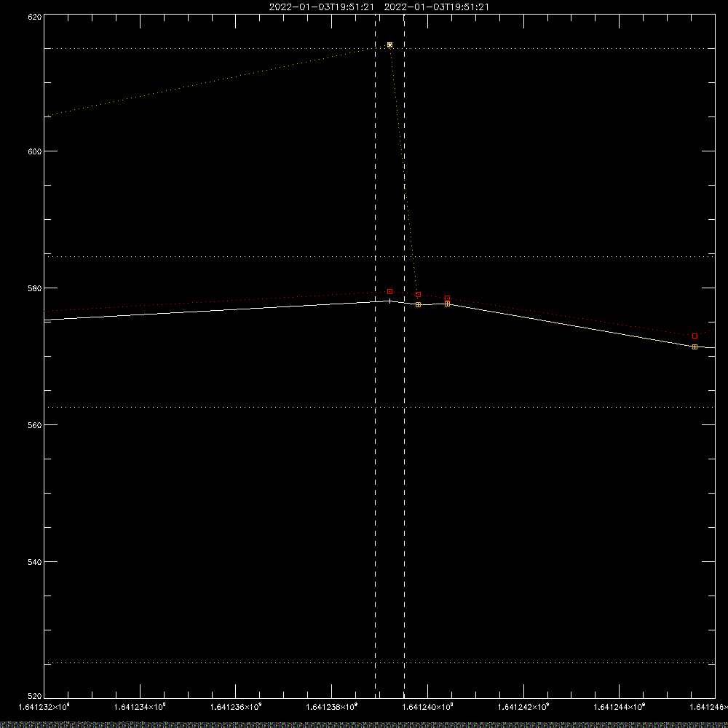
Task: Select the orange square marker near the plot's right edge
Action: tap(695, 347)
